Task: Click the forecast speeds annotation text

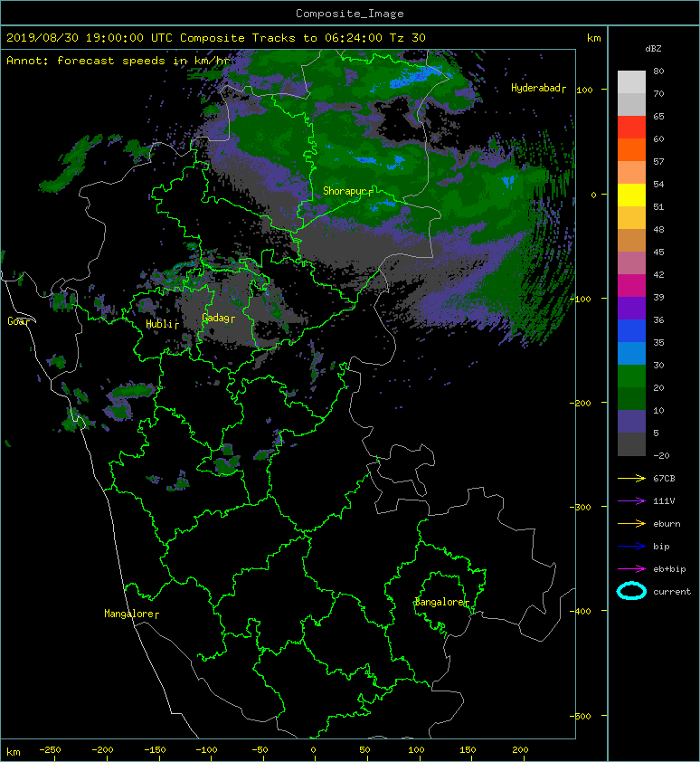Action: [x=118, y=61]
